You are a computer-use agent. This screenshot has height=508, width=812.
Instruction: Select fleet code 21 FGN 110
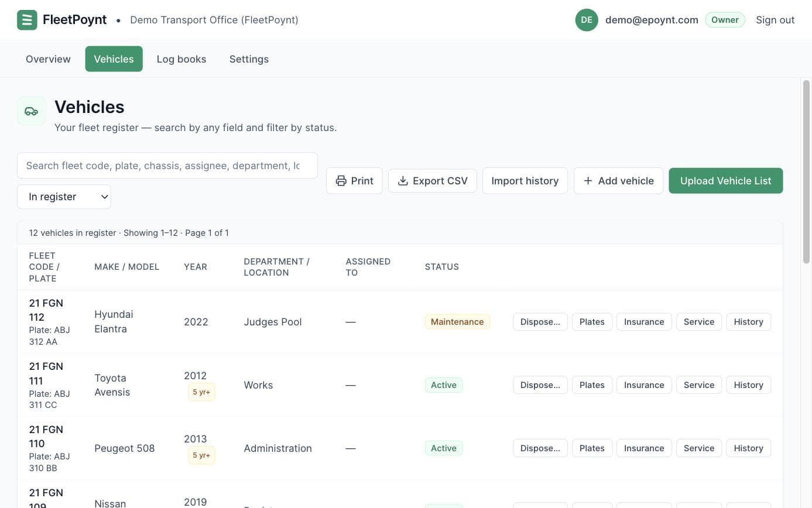(x=46, y=437)
